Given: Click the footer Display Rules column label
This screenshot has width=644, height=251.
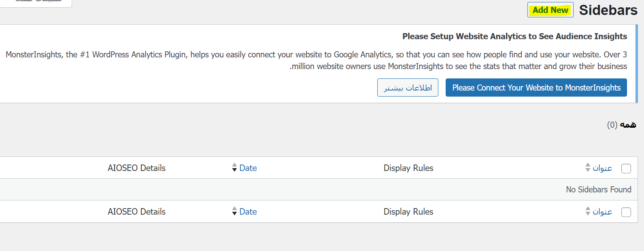Looking at the screenshot, I should pyautogui.click(x=408, y=211).
